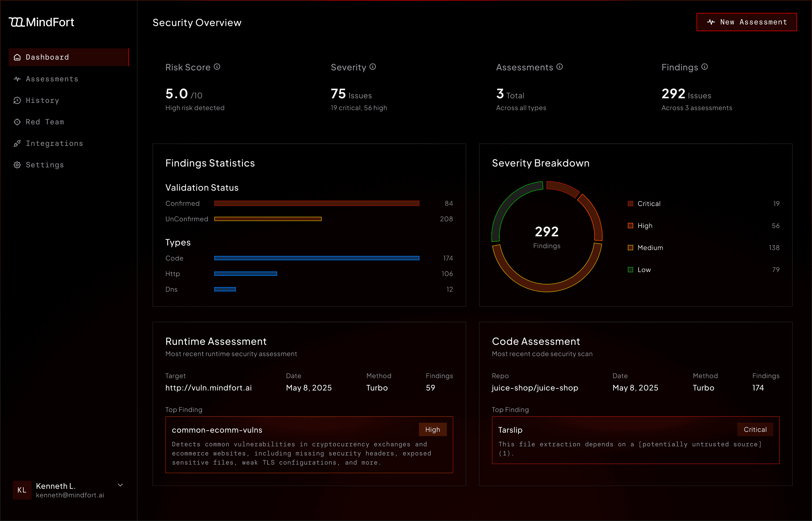Screen dimensions: 812x521
Task: Click the Settings gear icon
Action: (17, 165)
